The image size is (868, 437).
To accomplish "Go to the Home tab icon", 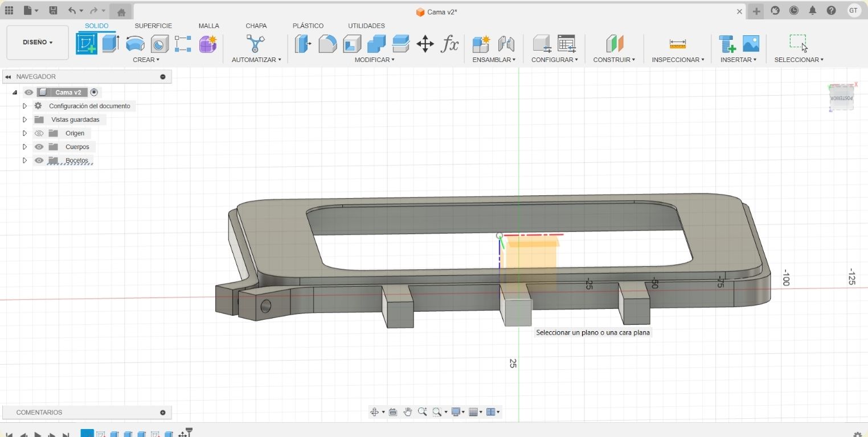I will [121, 12].
